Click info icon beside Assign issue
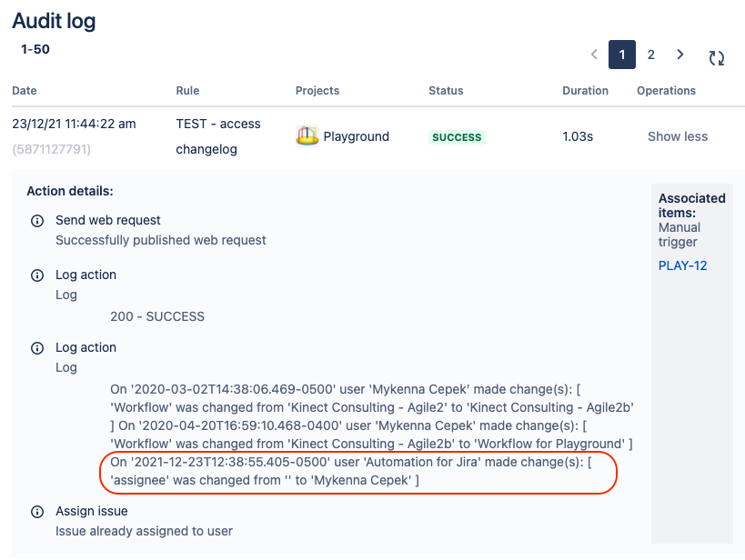 coord(37,512)
